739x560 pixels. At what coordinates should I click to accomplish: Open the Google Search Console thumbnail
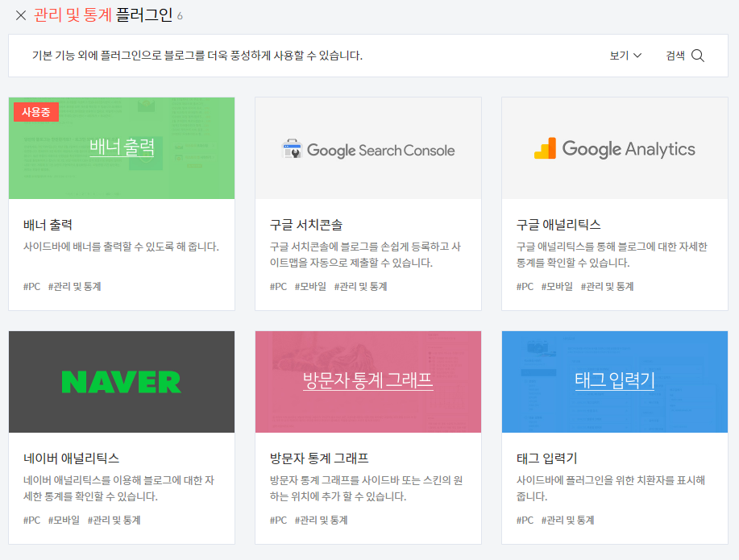(368, 148)
